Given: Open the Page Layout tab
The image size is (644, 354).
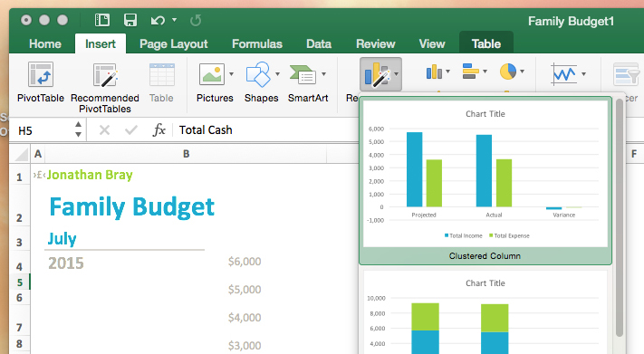Looking at the screenshot, I should point(173,44).
